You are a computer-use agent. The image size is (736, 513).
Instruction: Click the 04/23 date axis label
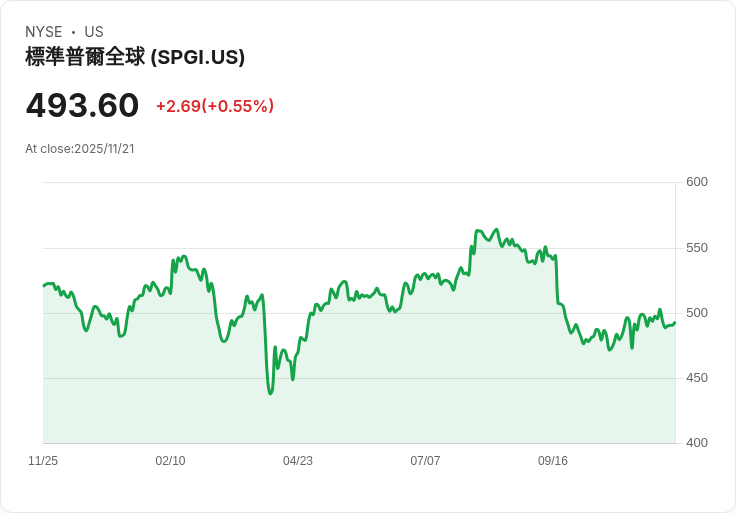point(298,461)
